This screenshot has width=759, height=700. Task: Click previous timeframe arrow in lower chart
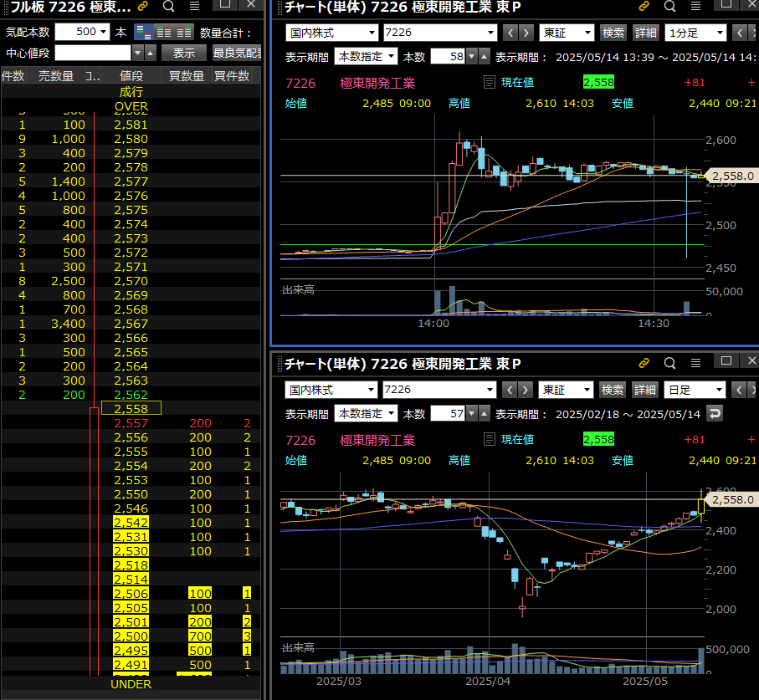[x=739, y=390]
